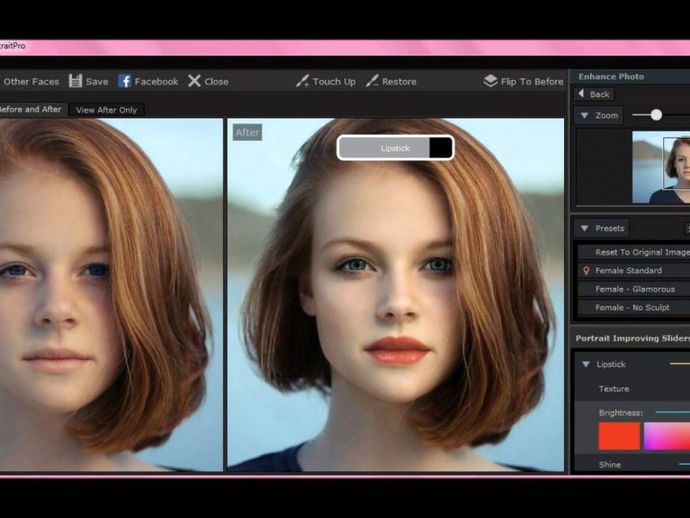Select the Touch Up brush icon
The image size is (690, 518).
(x=302, y=81)
